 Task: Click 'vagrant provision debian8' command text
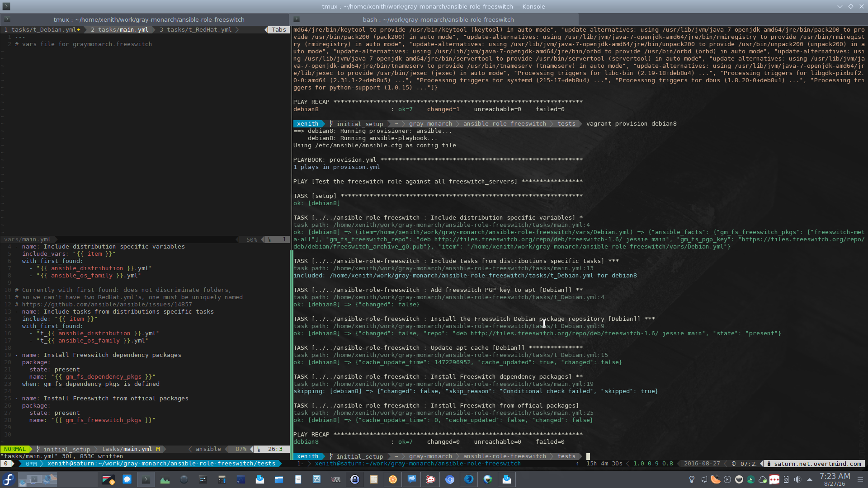631,124
